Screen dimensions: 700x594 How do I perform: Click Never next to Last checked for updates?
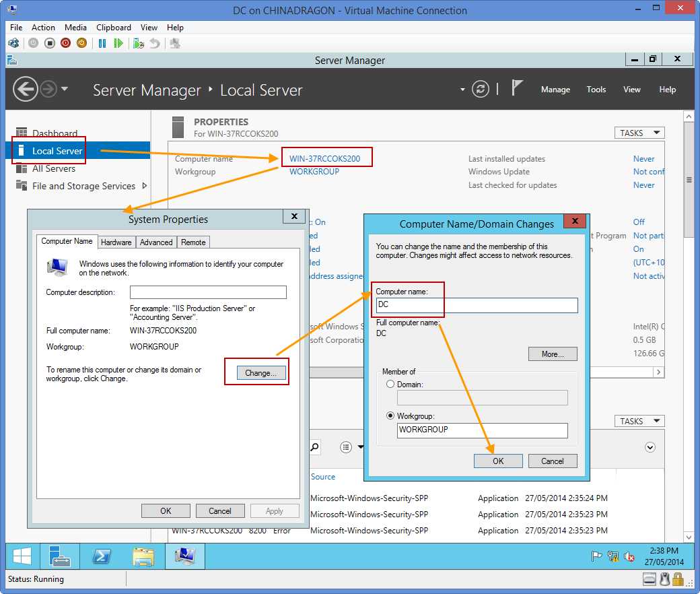click(643, 185)
